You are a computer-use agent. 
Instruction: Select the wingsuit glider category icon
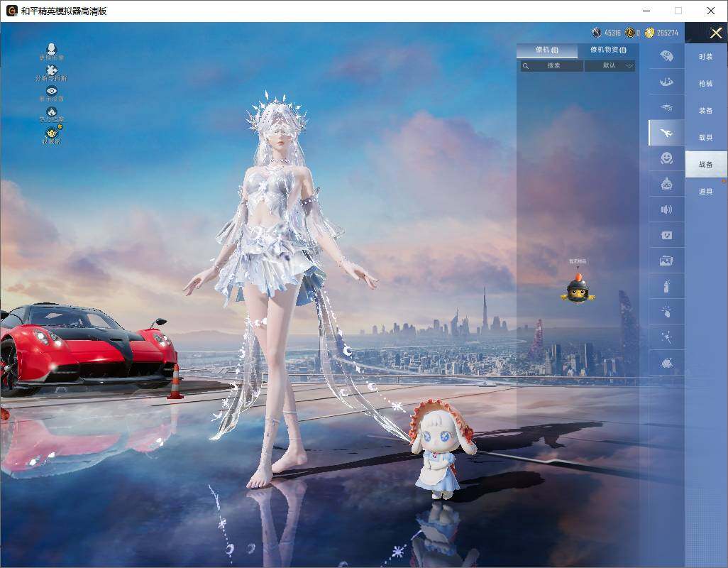[666, 82]
